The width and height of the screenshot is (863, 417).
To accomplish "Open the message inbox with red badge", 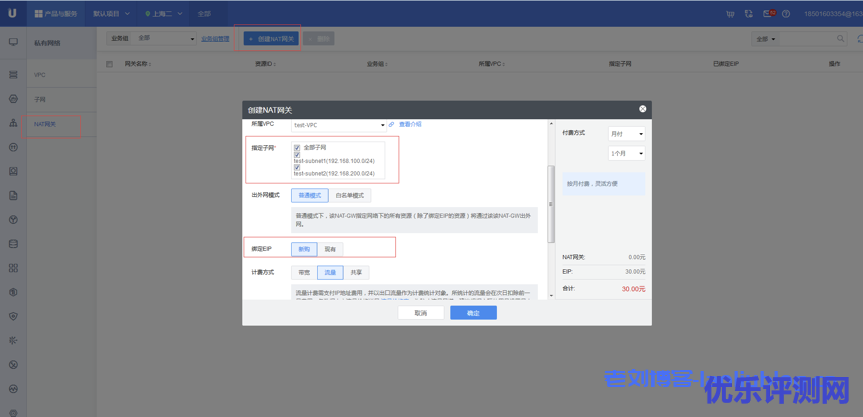I will click(x=768, y=13).
